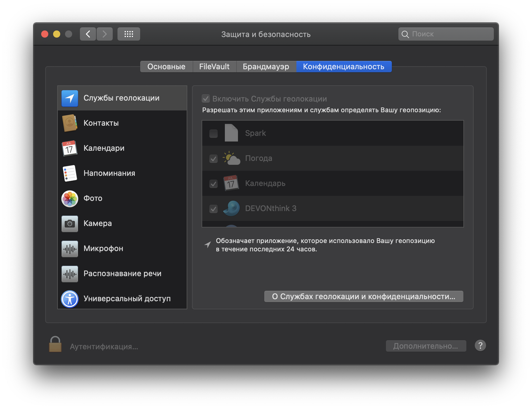Select Камера in the privacy list
This screenshot has height=409, width=532.
122,224
